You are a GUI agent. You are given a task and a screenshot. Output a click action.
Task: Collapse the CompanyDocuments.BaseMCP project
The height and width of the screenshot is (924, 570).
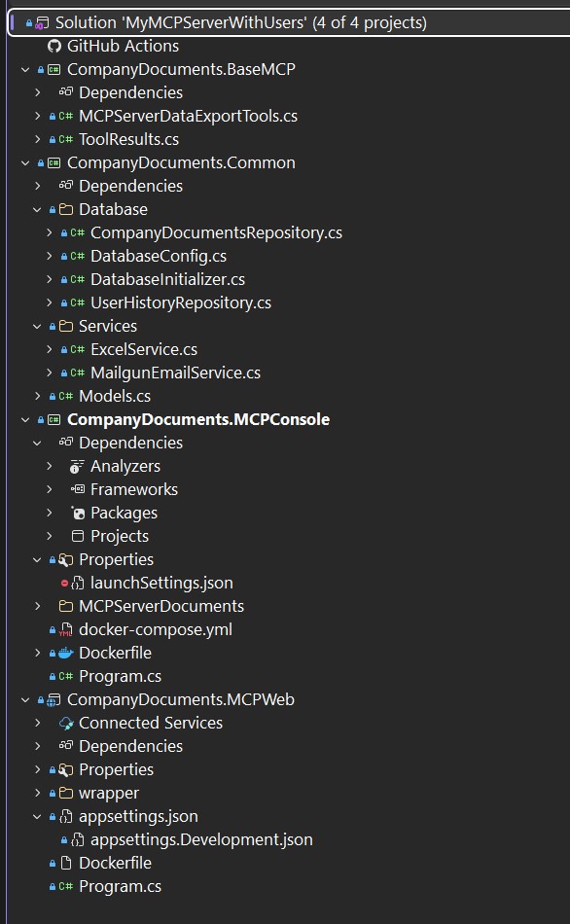click(24, 69)
